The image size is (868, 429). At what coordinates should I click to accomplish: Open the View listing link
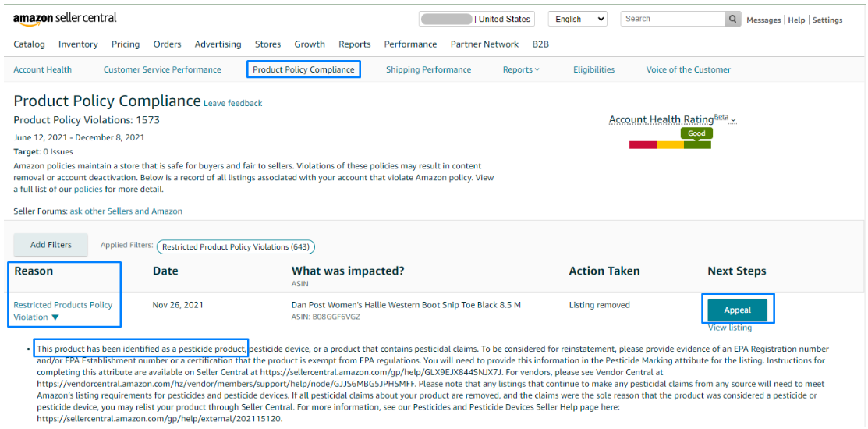click(729, 328)
